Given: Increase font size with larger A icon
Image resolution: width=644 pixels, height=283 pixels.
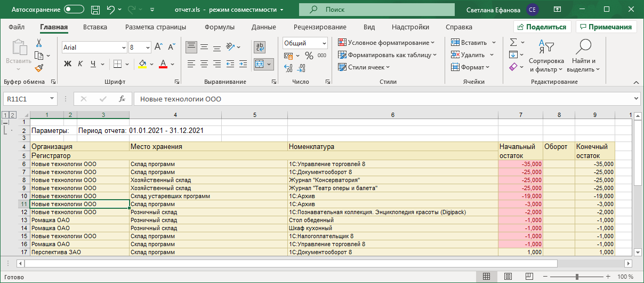Looking at the screenshot, I should [x=158, y=48].
